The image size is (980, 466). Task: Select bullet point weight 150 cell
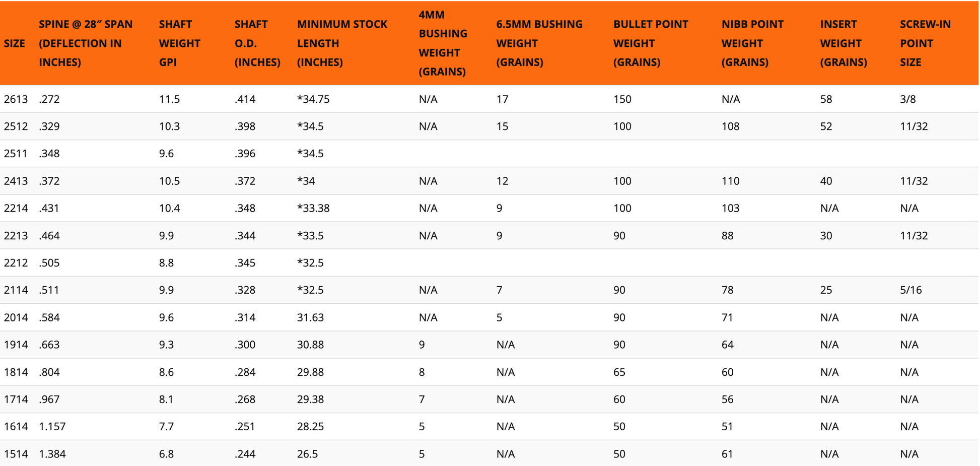622,99
